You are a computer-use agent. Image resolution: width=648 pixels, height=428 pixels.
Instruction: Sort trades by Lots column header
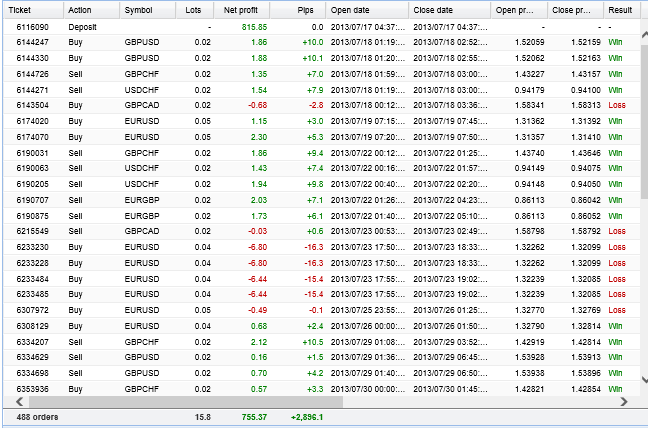point(193,9)
